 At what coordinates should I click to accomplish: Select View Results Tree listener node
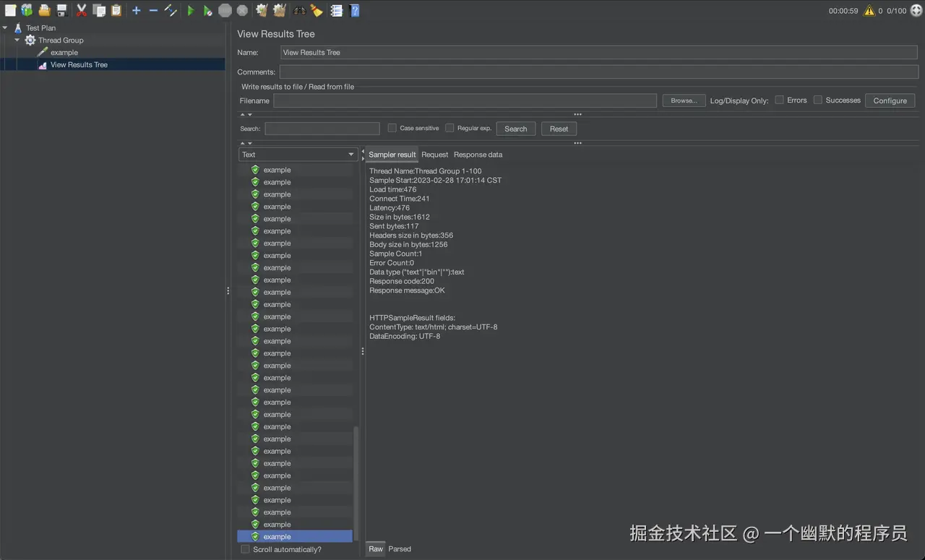(x=72, y=65)
